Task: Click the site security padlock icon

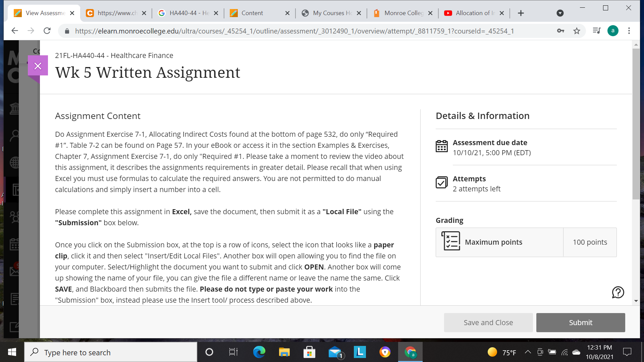Action: pyautogui.click(x=67, y=31)
